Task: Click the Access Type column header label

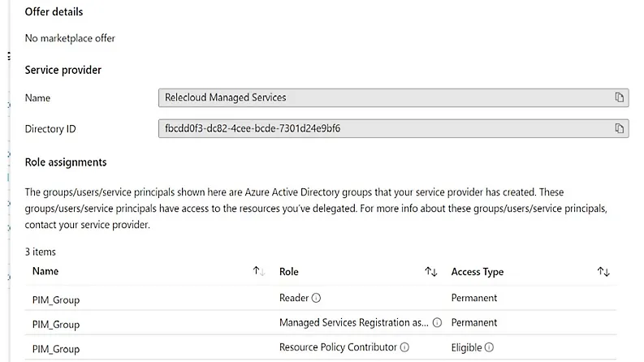Action: click(x=478, y=272)
